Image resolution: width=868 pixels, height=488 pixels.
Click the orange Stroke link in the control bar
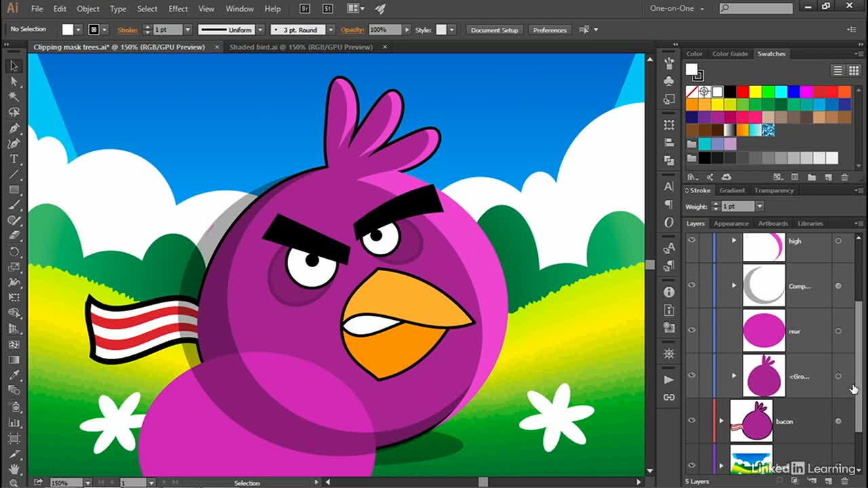tap(127, 30)
